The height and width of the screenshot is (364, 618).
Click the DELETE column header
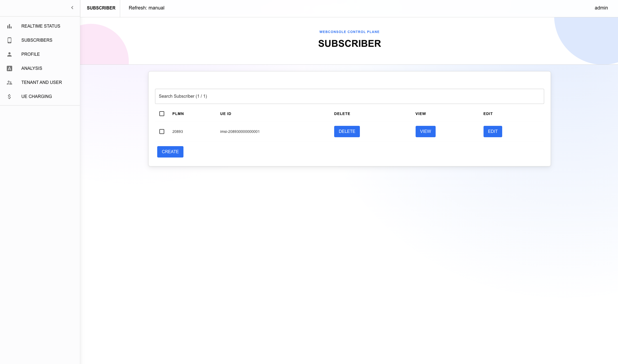342,114
